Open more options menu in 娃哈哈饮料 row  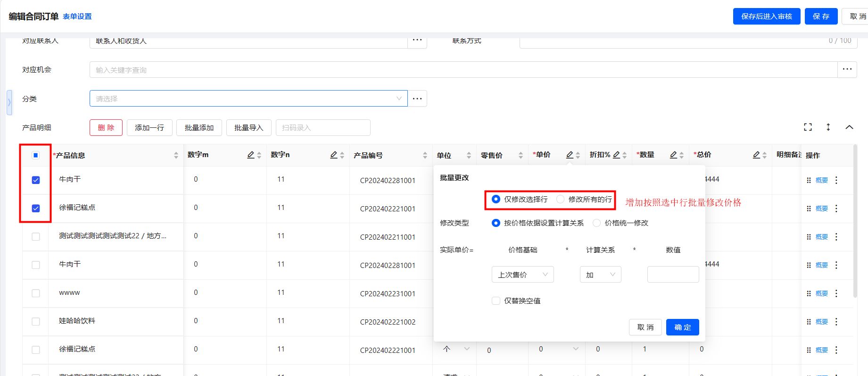pyautogui.click(x=836, y=322)
